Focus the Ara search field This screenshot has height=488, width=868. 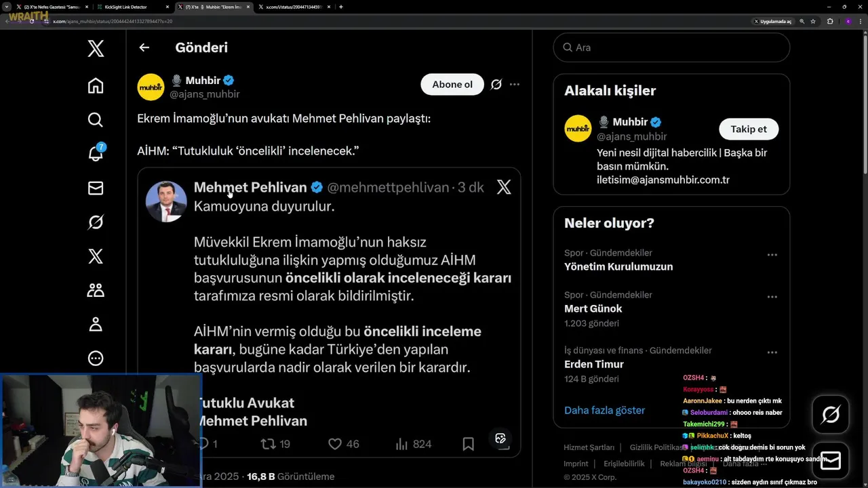pyautogui.click(x=671, y=47)
